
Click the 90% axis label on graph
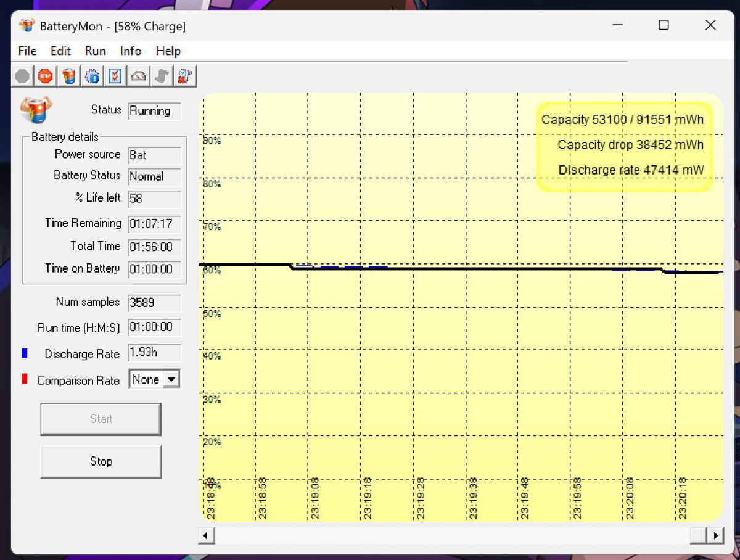pos(212,141)
